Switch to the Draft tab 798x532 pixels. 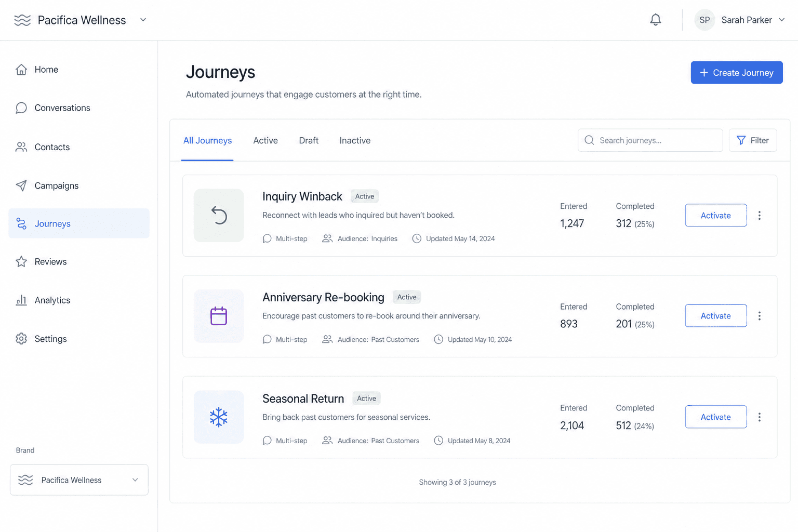click(309, 140)
